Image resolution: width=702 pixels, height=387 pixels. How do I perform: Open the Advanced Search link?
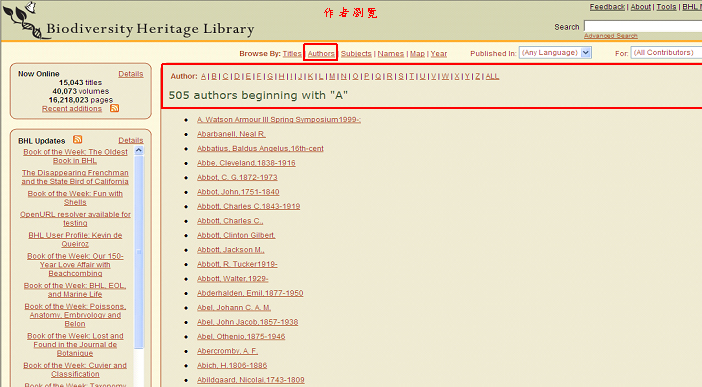[611, 36]
